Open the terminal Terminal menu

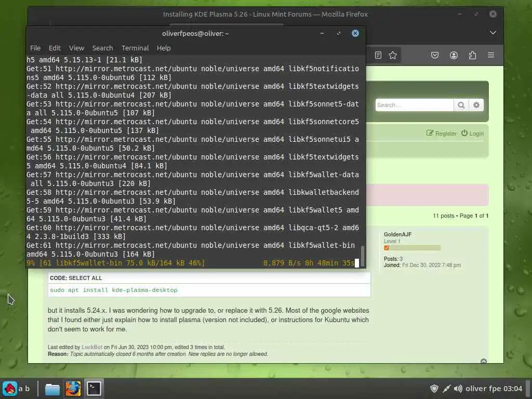[135, 48]
